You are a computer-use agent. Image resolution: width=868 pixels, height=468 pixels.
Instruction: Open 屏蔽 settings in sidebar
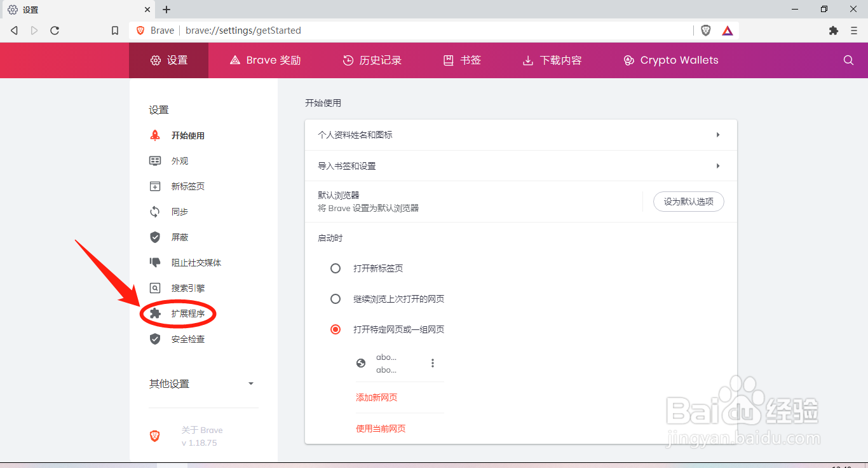pos(180,237)
